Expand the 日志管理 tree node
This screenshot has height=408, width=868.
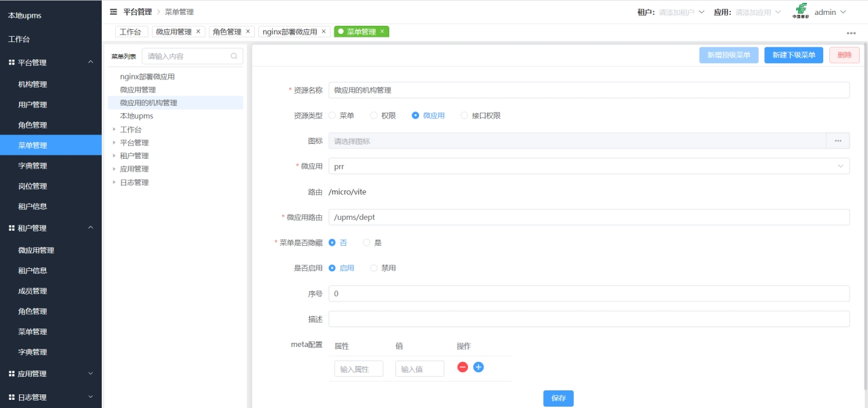point(114,182)
